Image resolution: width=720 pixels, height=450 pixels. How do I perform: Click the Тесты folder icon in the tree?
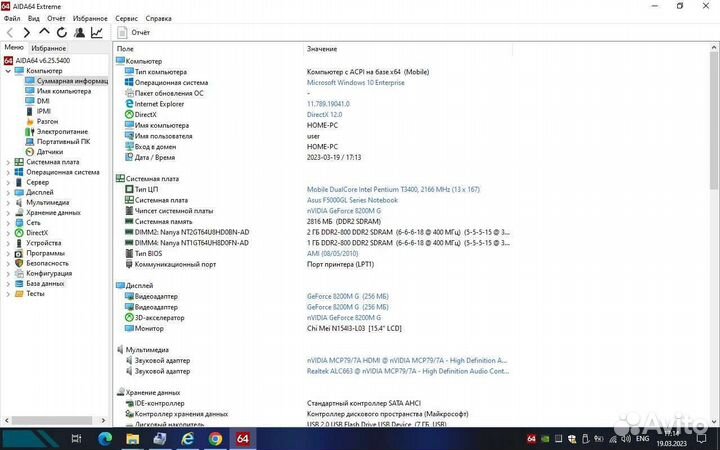pyautogui.click(x=19, y=293)
